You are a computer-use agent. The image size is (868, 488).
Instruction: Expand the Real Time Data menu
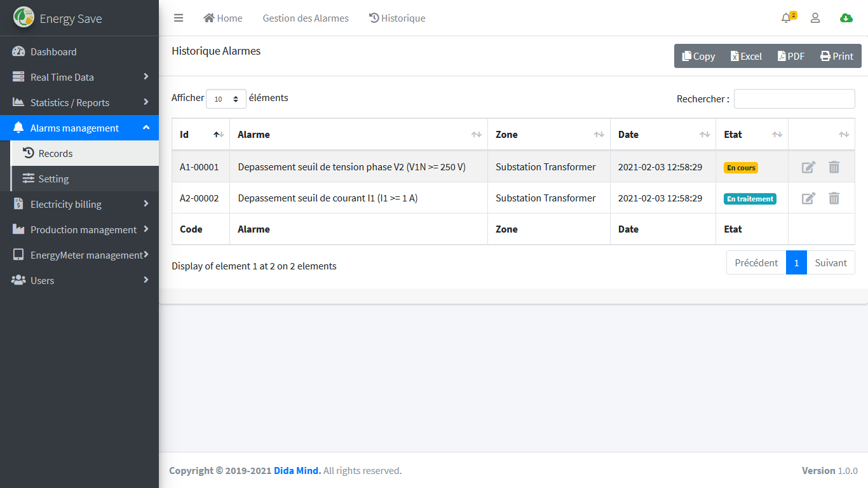pos(79,77)
